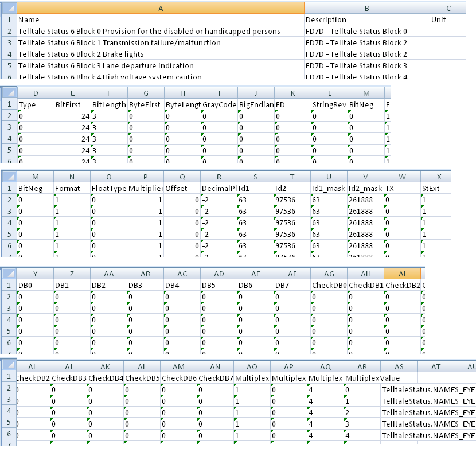Click the select-all corner beside column Y
The image size is (476, 449).
(x=9, y=274)
